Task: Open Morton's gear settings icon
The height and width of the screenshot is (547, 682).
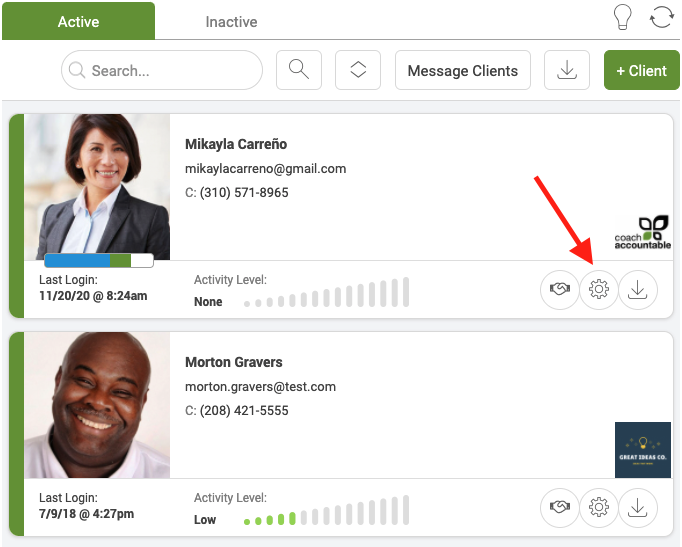Action: tap(598, 507)
